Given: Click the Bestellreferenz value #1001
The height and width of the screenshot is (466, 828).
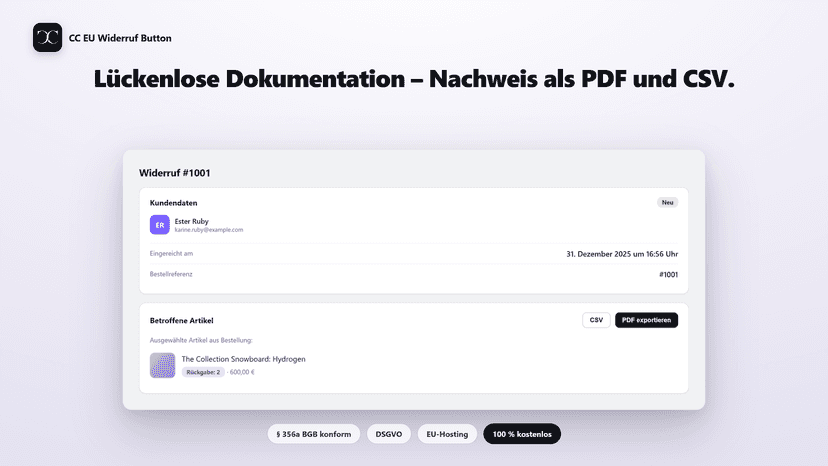Looking at the screenshot, I should pos(669,275).
